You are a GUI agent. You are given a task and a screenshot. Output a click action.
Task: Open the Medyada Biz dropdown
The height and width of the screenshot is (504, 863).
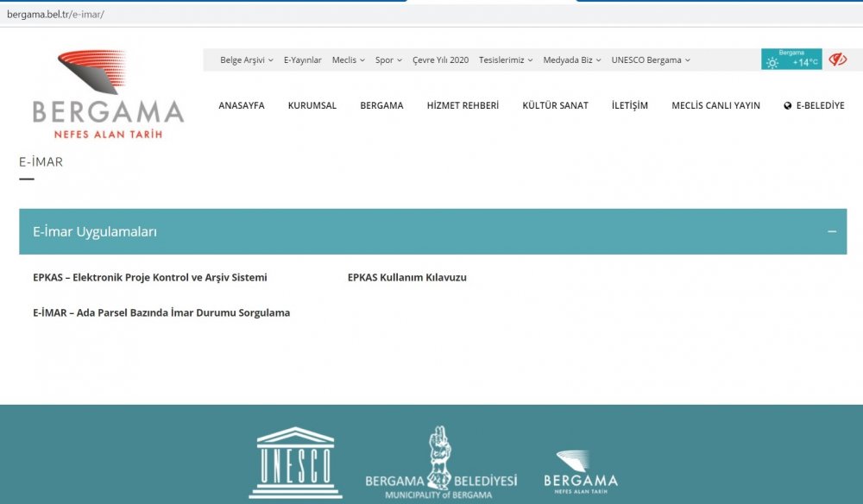(x=571, y=60)
